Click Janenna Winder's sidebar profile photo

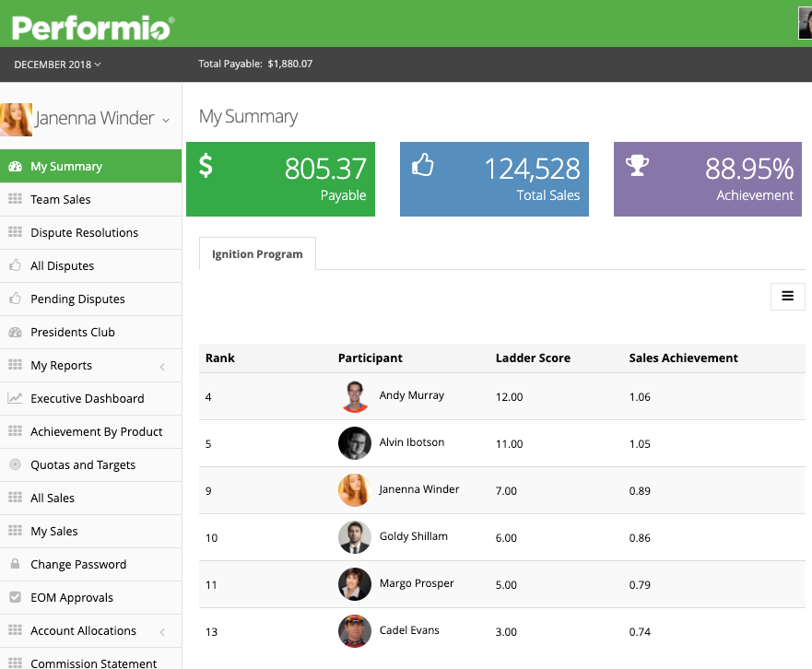pyautogui.click(x=16, y=120)
